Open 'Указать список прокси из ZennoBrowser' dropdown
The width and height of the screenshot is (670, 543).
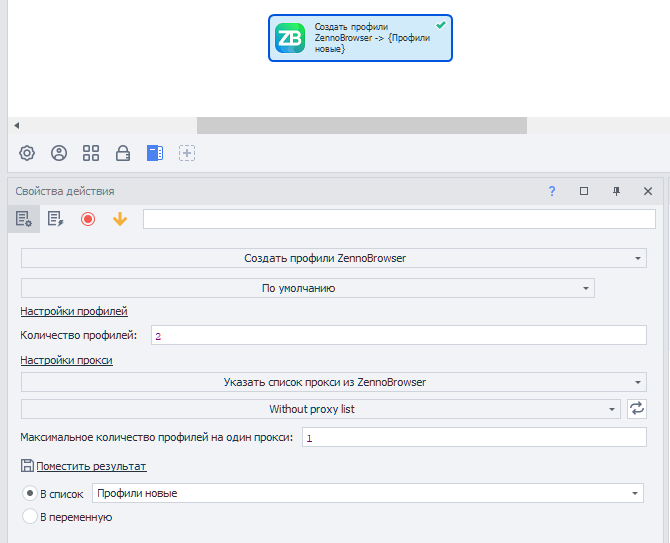click(x=334, y=382)
